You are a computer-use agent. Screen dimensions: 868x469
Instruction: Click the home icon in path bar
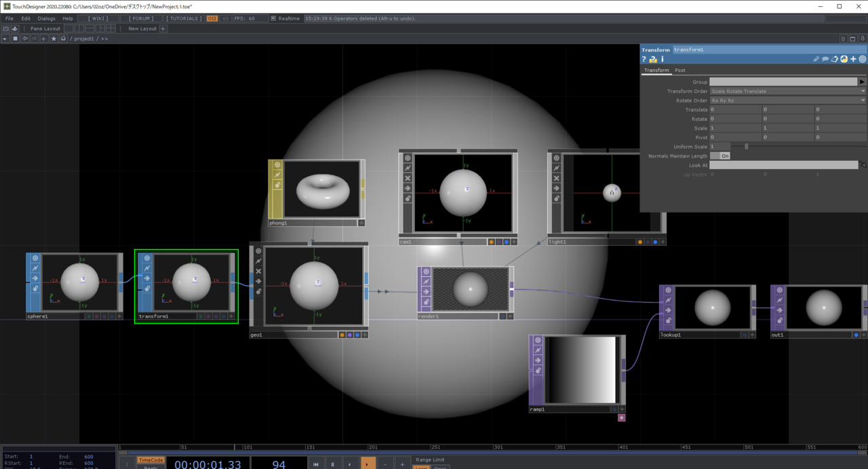pyautogui.click(x=63, y=39)
